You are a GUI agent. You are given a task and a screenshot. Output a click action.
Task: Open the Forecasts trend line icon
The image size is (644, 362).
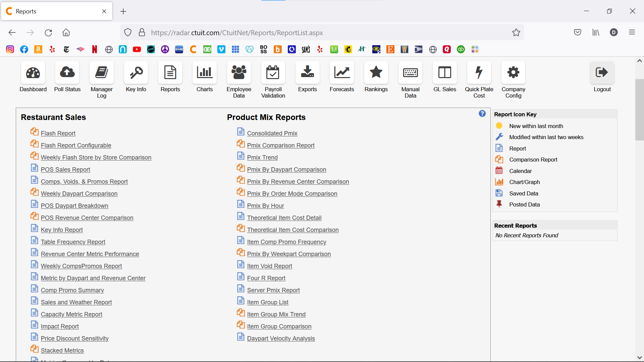341,72
